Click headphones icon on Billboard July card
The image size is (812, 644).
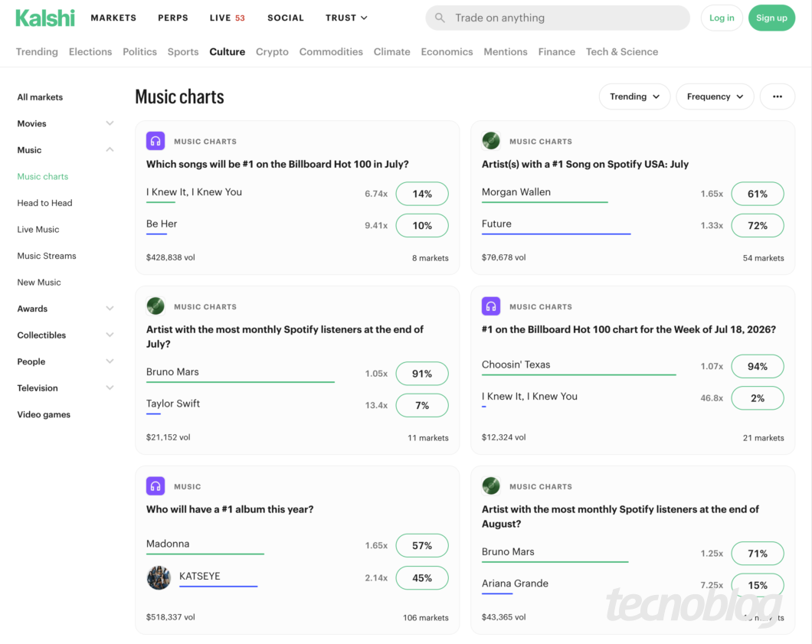[156, 141]
